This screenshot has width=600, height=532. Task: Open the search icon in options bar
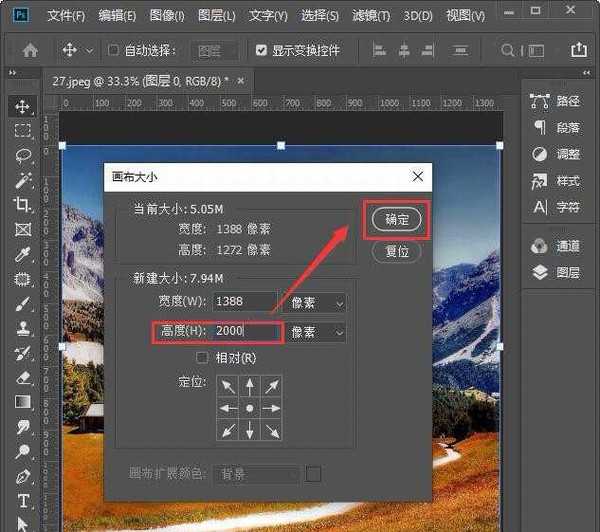tap(507, 50)
